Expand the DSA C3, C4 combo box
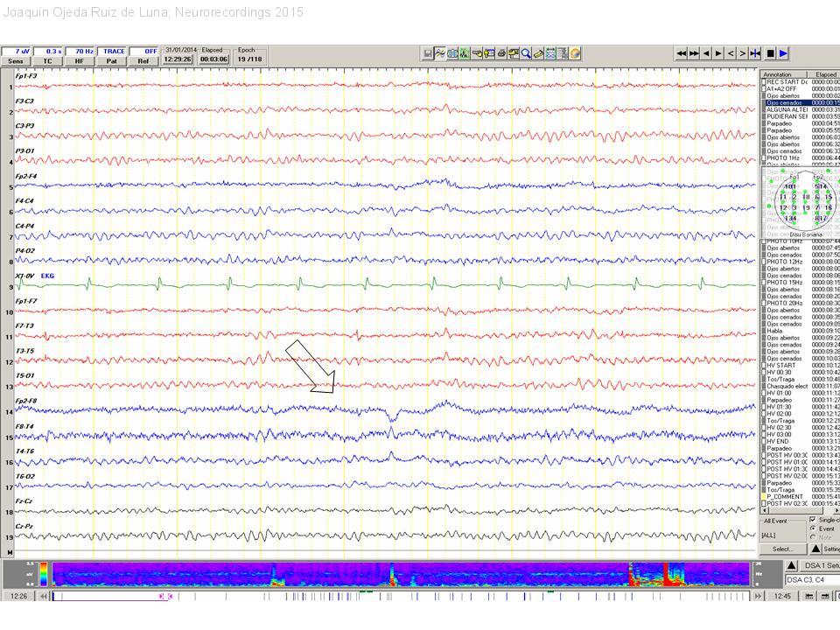 click(x=811, y=579)
